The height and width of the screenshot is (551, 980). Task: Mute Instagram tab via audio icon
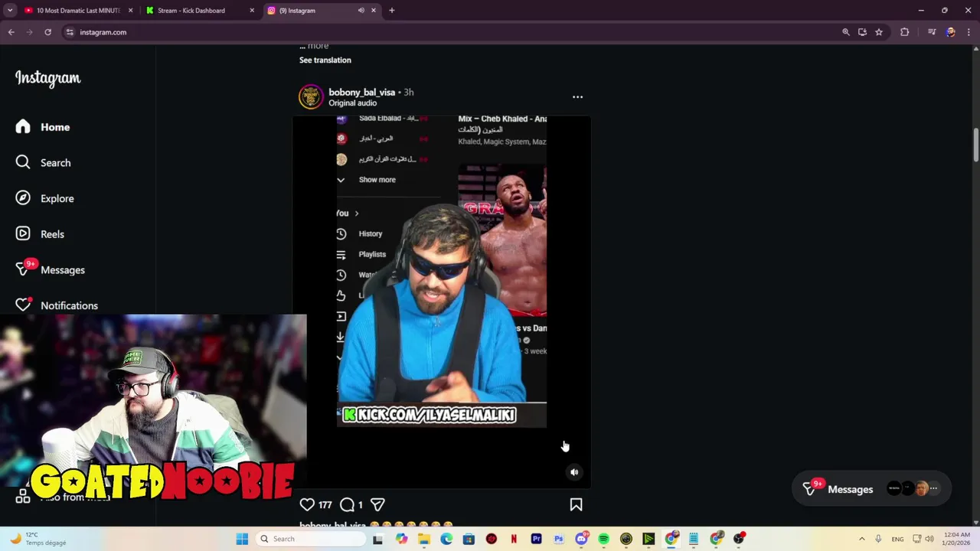coord(361,11)
